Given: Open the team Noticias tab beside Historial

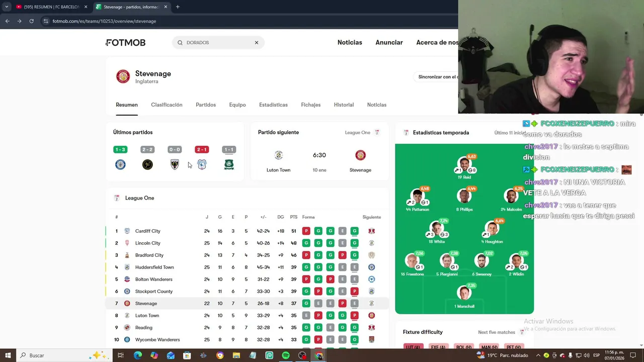Looking at the screenshot, I should 377,105.
